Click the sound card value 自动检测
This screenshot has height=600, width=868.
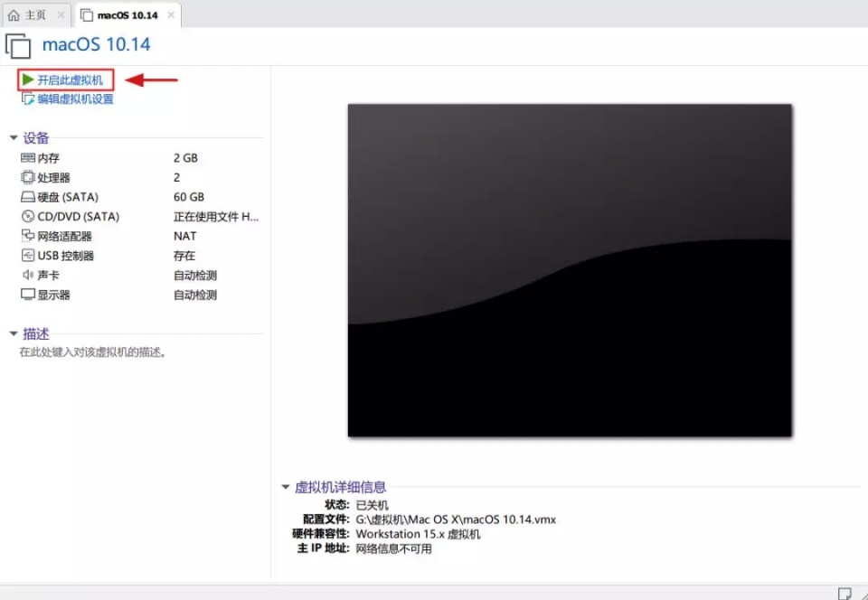coord(195,275)
